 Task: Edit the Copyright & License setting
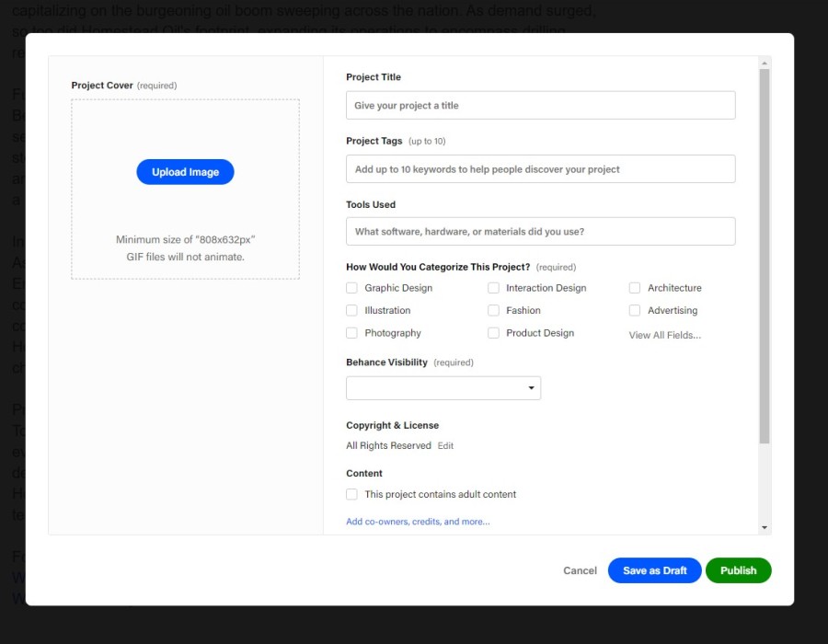coord(445,446)
